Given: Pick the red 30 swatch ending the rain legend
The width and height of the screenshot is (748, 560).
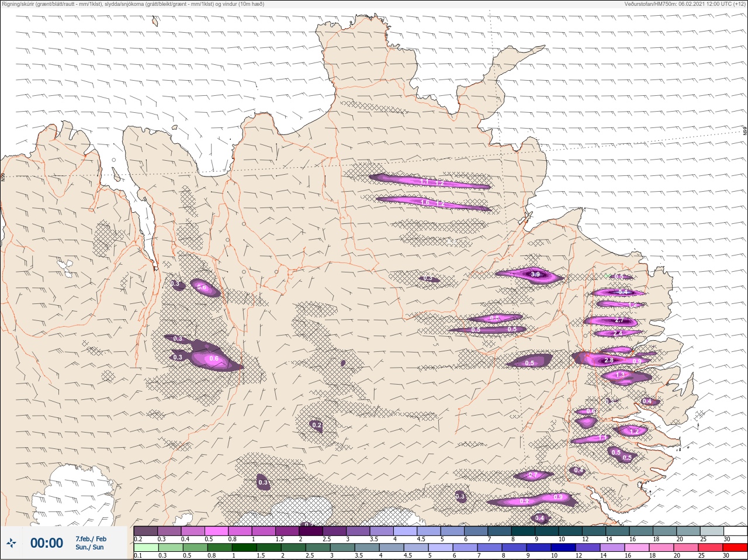Looking at the screenshot, I should point(735,548).
